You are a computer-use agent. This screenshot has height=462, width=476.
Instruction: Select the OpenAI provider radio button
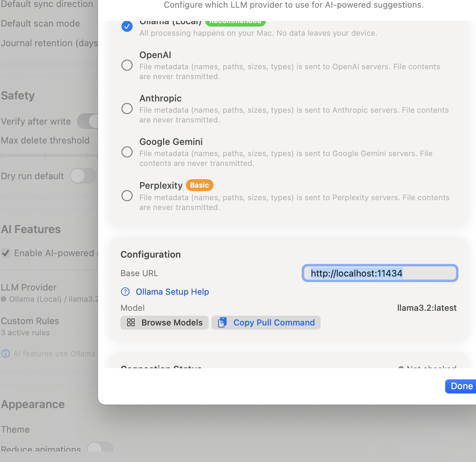[127, 65]
